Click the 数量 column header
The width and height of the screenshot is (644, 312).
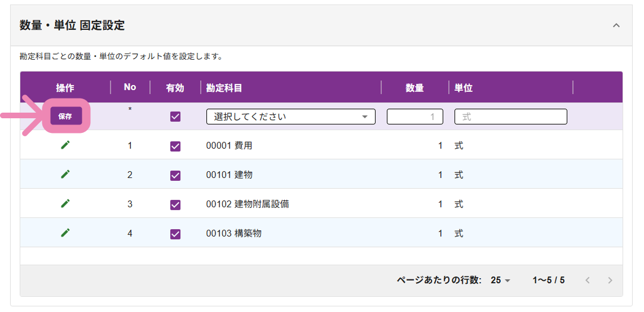pyautogui.click(x=414, y=88)
